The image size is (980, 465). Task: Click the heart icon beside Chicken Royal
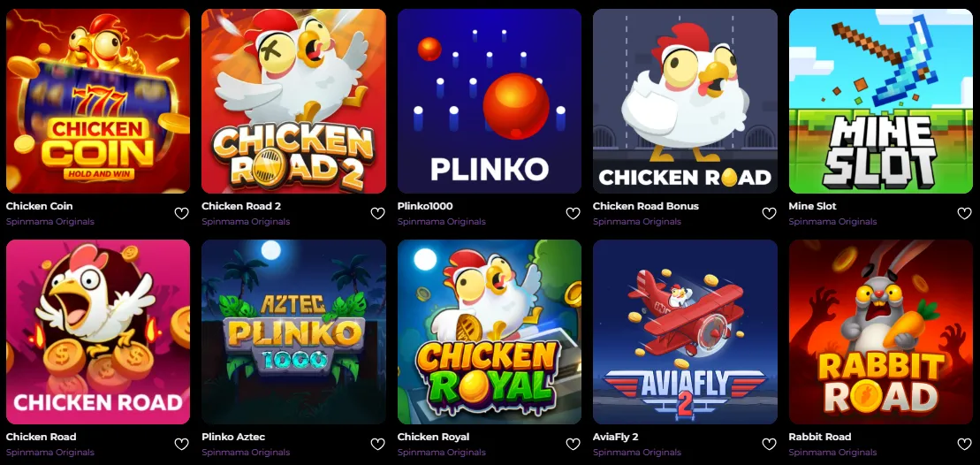coord(574,445)
